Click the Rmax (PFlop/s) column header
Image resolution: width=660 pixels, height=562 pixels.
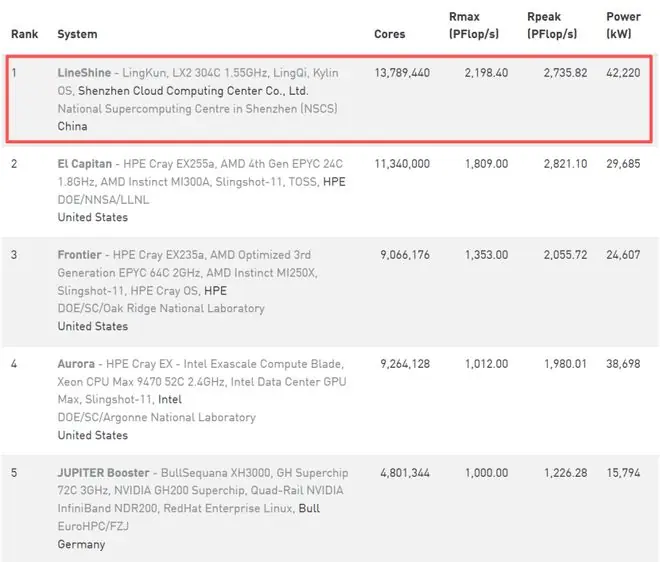474,25
